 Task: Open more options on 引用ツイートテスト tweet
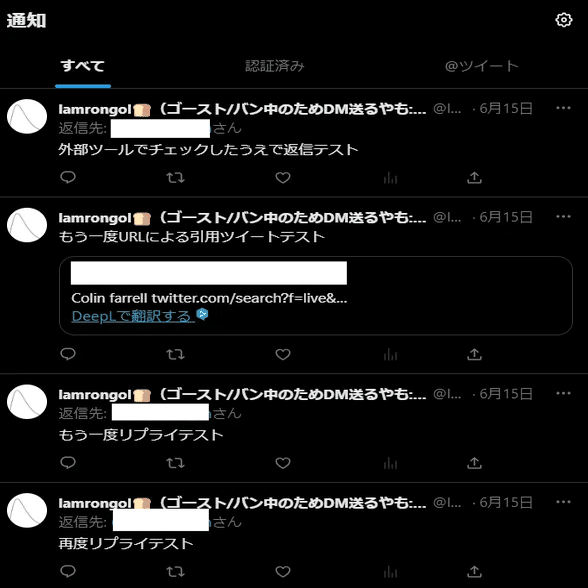(x=563, y=216)
